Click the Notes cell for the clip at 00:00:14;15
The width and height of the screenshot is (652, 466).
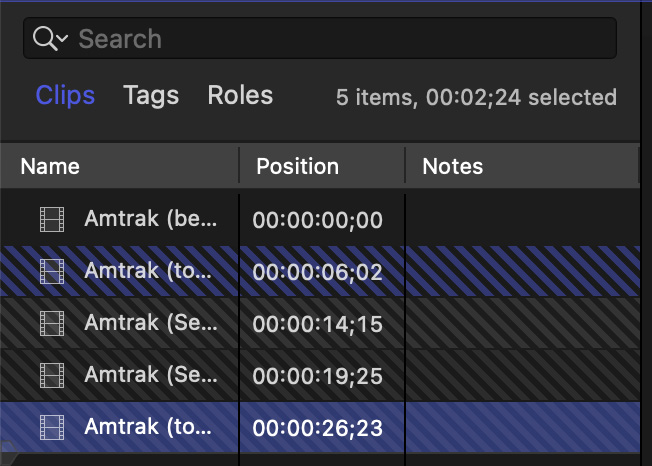[520, 323]
